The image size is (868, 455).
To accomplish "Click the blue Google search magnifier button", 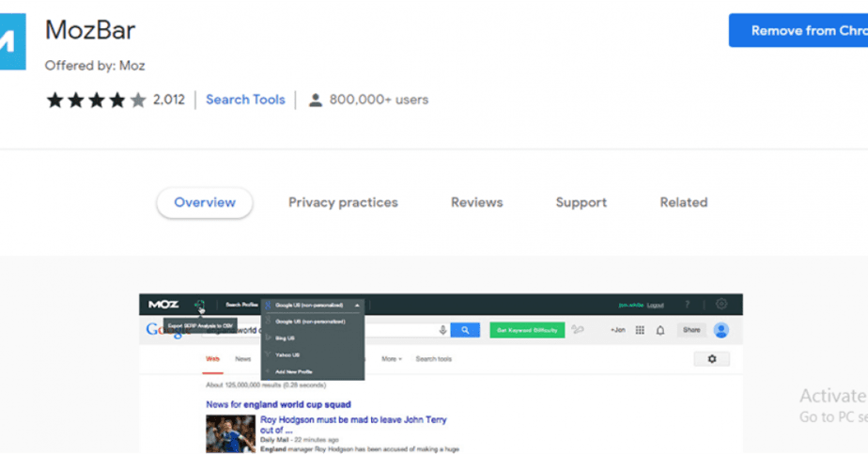I will [x=465, y=330].
